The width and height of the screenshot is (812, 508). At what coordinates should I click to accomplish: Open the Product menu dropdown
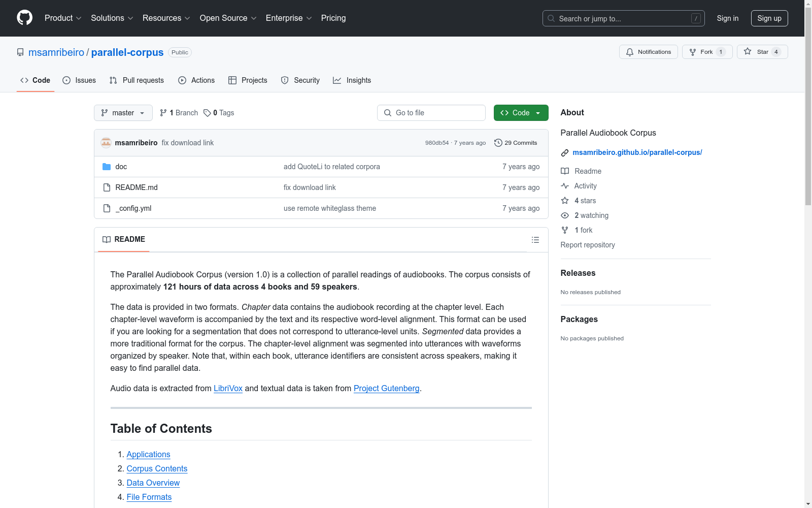tap(63, 18)
